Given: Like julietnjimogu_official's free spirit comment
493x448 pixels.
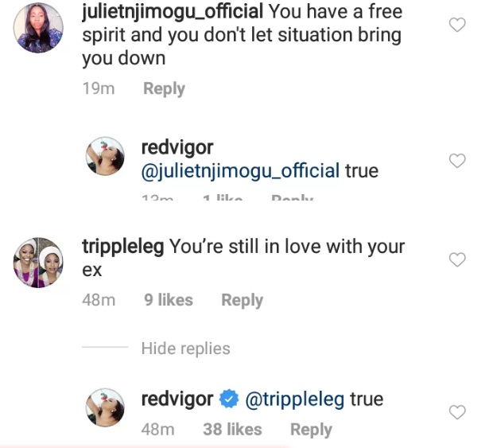Looking at the screenshot, I should [x=457, y=25].
